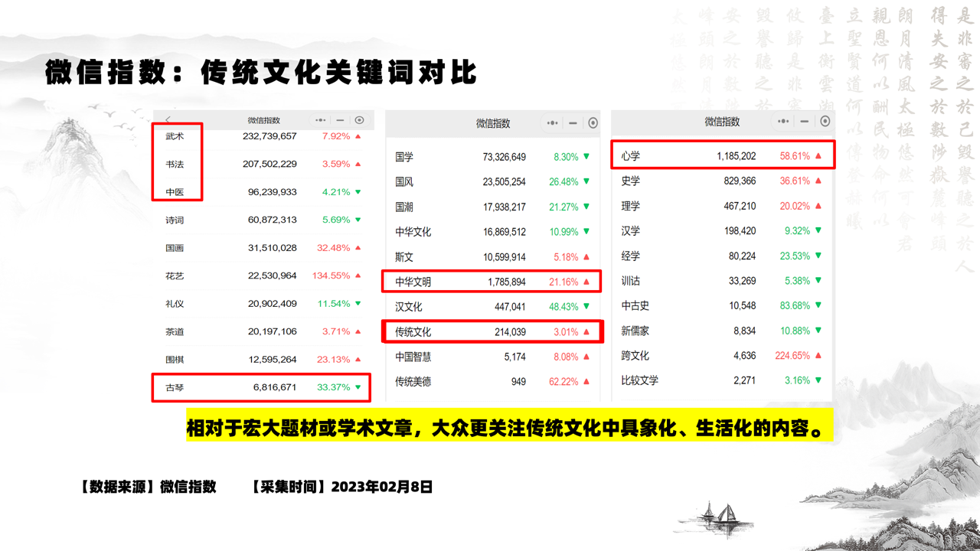Image resolution: width=980 pixels, height=551 pixels.
Task: Click the 汉文化 keyword
Action: [x=409, y=307]
